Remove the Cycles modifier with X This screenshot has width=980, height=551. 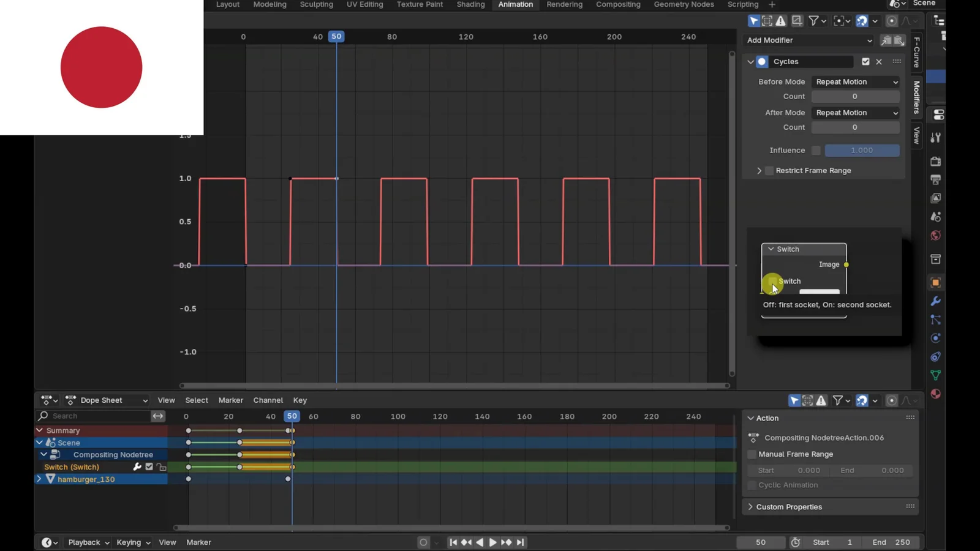click(879, 62)
